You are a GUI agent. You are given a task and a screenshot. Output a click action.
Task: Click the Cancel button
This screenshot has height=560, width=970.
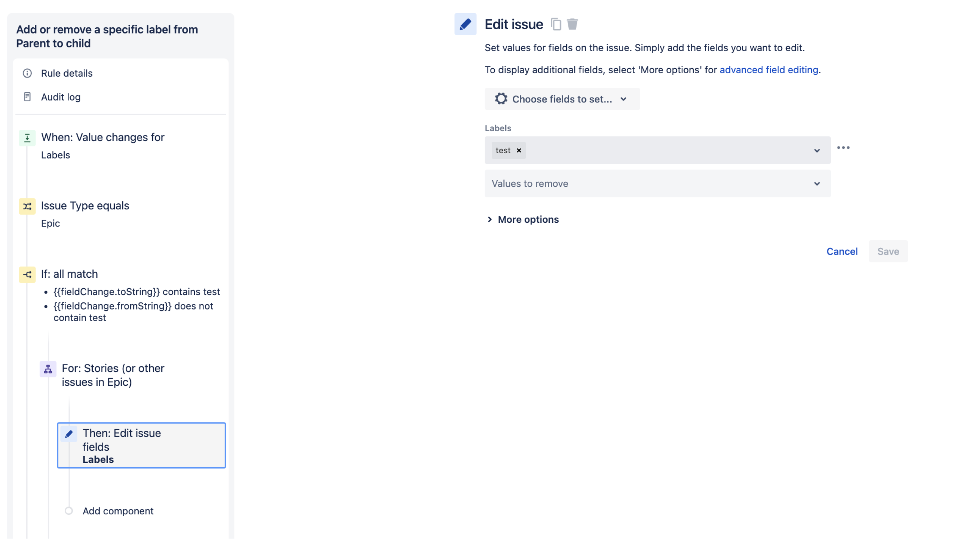[x=842, y=251]
